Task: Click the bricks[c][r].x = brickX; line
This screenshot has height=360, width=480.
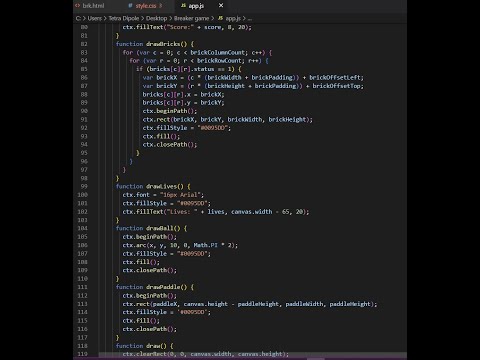Action: 183,94
